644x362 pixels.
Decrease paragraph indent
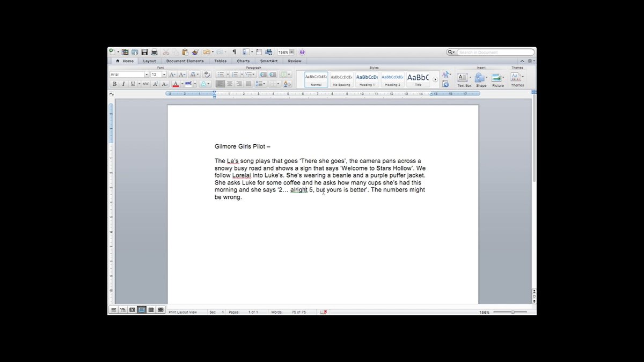[x=263, y=75]
